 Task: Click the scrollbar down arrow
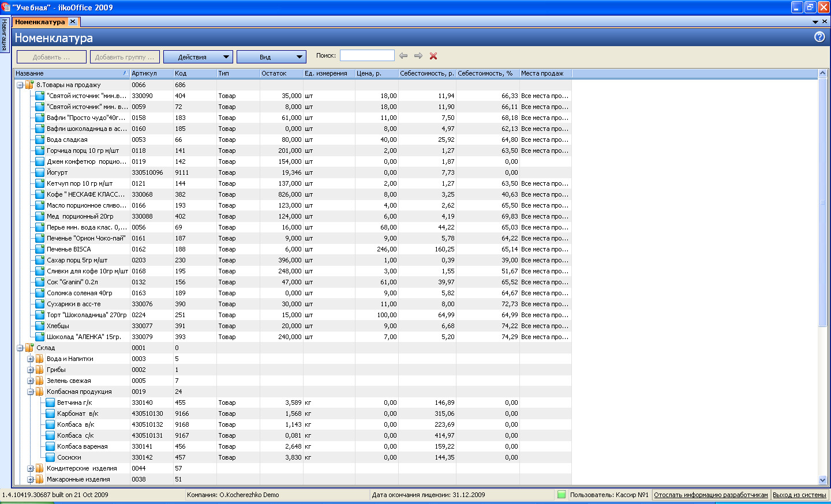click(822, 480)
